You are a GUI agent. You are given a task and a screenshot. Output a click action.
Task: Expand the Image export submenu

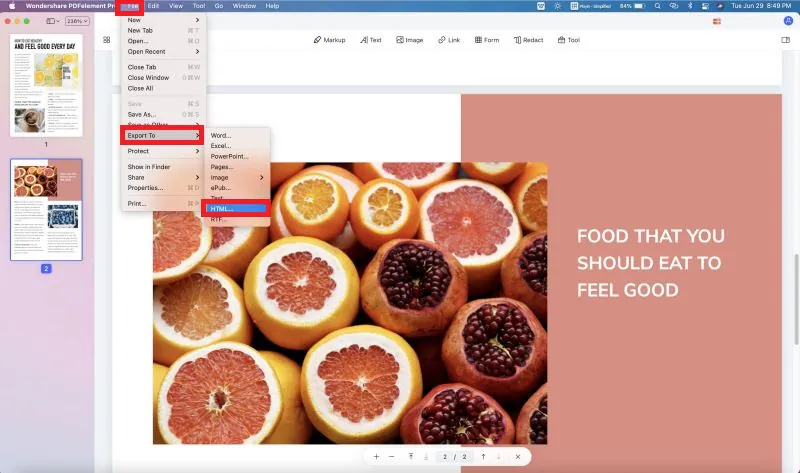(237, 178)
